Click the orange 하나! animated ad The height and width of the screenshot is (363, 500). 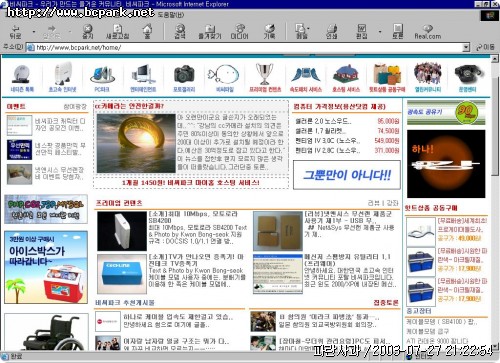pyautogui.click(x=446, y=164)
